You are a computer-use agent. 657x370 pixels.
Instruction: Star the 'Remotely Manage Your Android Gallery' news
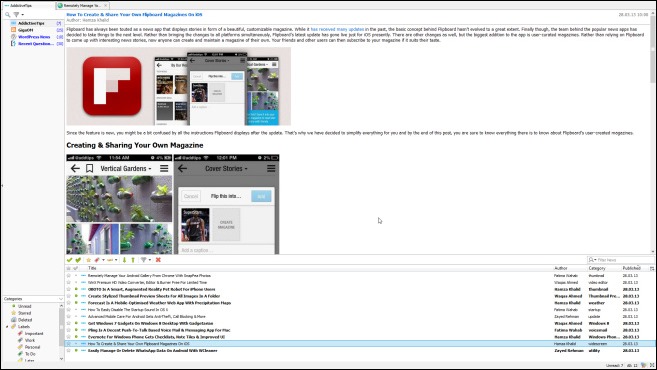click(x=69, y=276)
